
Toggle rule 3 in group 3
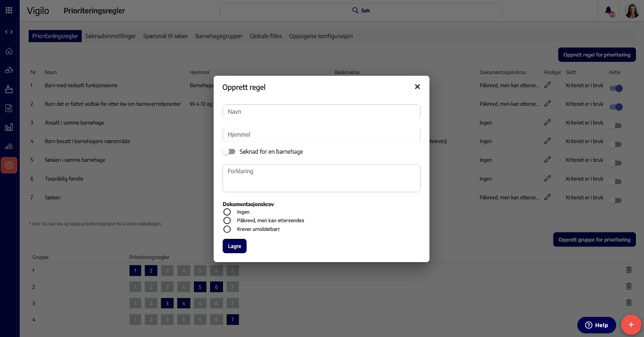tap(167, 303)
